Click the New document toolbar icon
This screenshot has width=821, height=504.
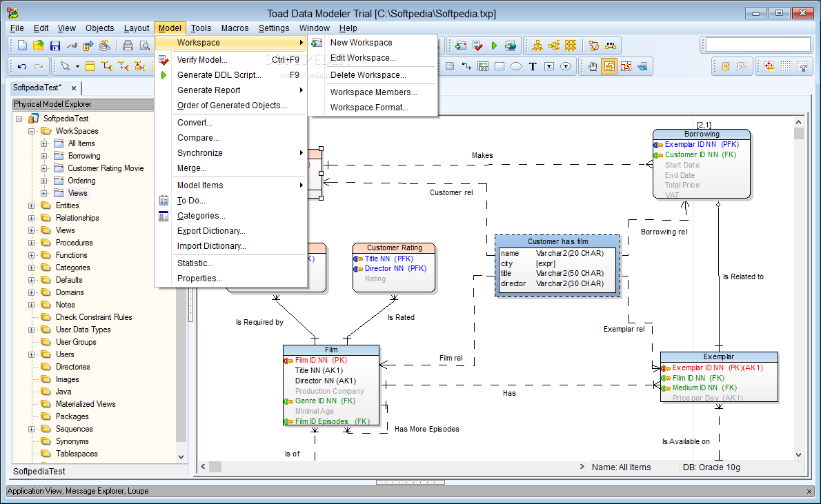coord(22,46)
